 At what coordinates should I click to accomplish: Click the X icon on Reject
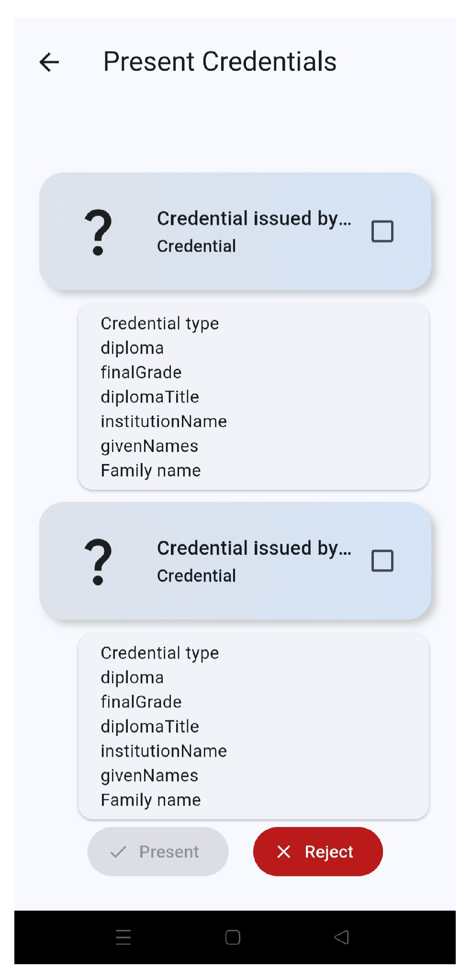pyautogui.click(x=284, y=851)
